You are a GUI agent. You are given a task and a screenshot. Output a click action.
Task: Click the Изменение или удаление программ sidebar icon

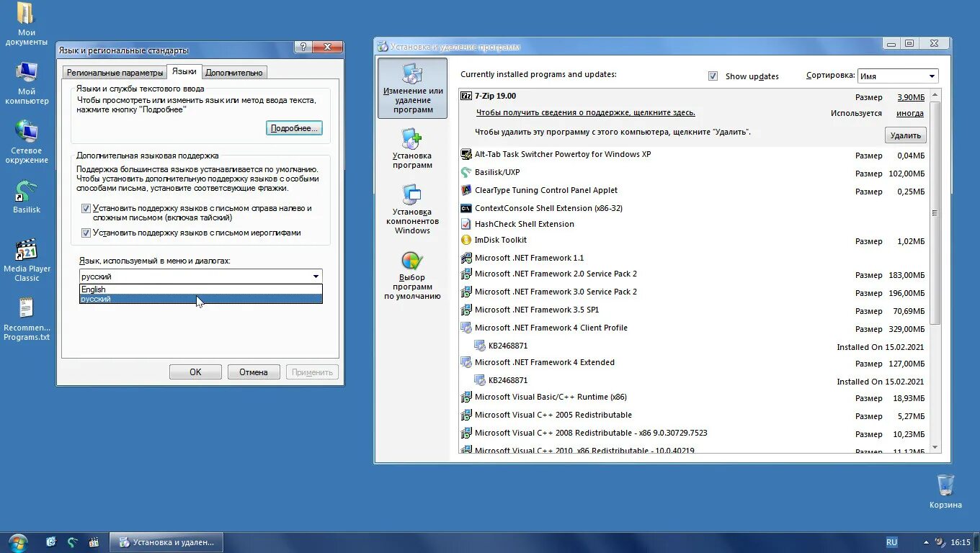point(413,89)
